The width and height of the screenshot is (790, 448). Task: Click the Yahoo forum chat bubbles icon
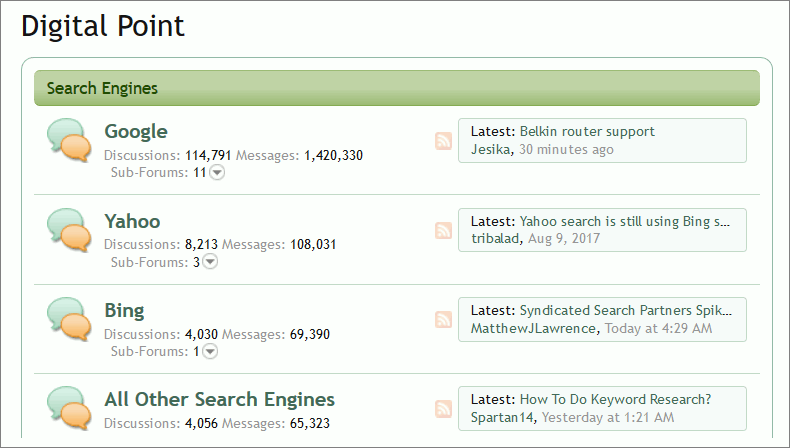tap(69, 230)
